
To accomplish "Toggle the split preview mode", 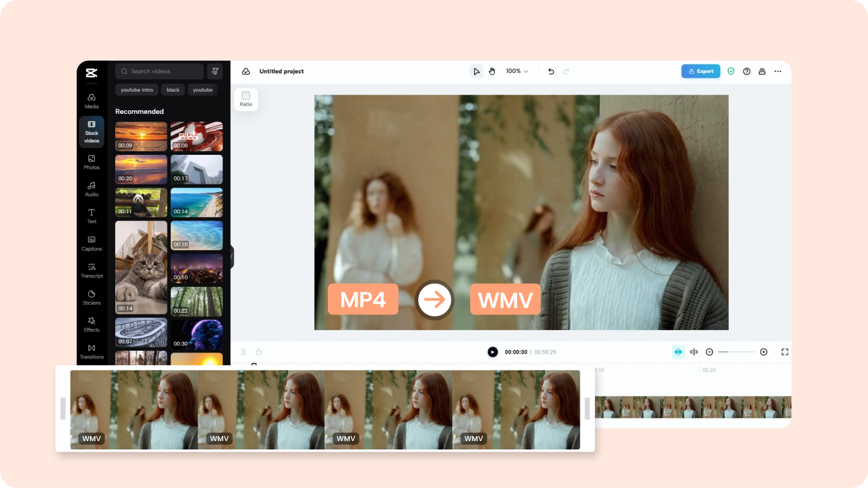I will [694, 352].
